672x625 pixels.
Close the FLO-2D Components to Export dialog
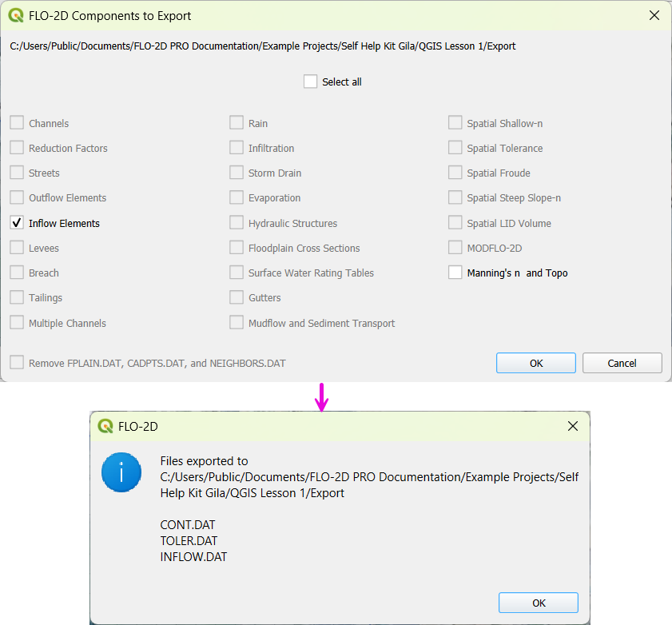654,15
